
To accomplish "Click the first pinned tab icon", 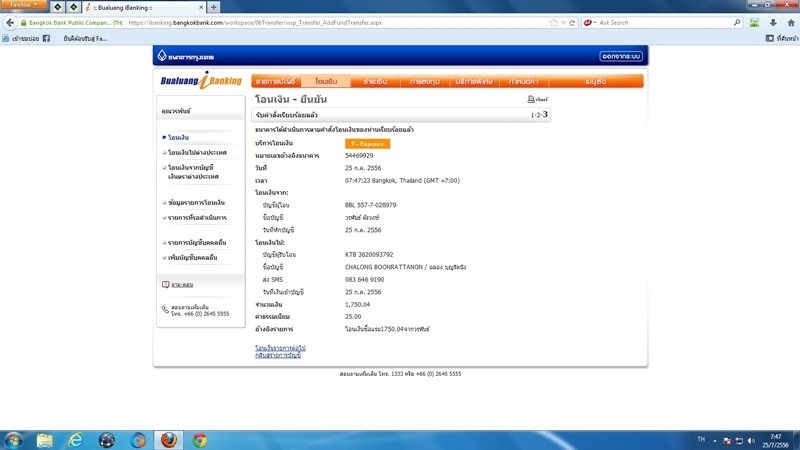I will coord(58,7).
